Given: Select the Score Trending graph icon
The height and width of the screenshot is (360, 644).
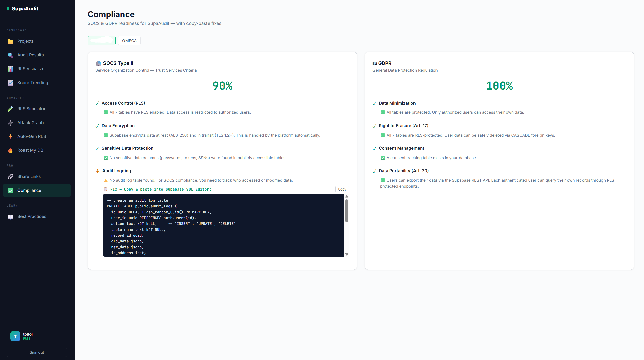Looking at the screenshot, I should (x=10, y=83).
